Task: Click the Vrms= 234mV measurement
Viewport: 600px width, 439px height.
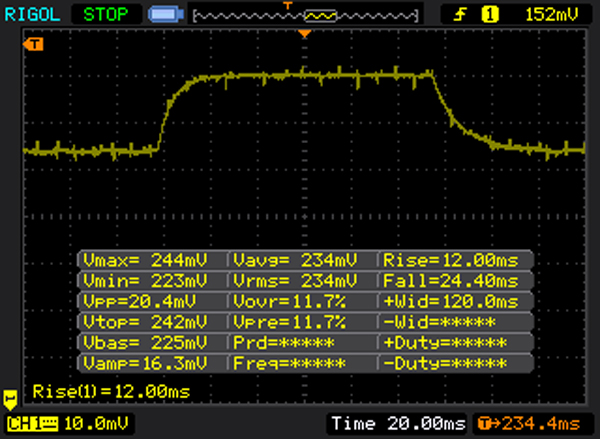Action: tap(295, 281)
